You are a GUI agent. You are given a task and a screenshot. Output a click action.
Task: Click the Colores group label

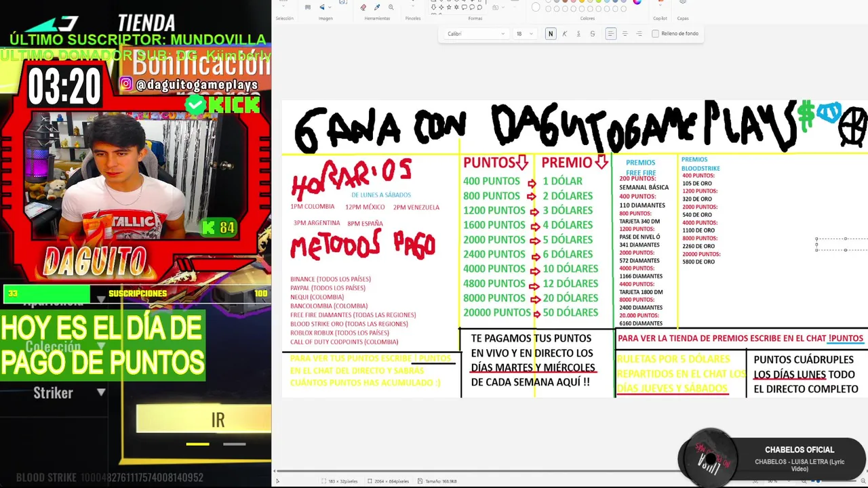coord(587,18)
